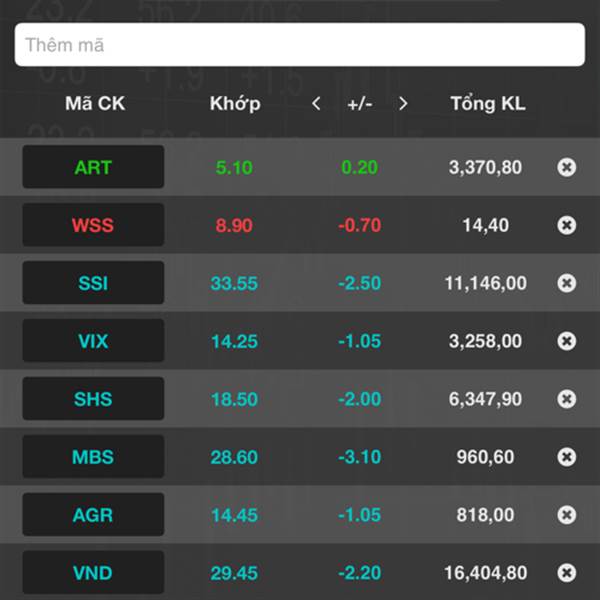600x600 pixels.
Task: Select the MBS ticker button
Action: click(93, 457)
